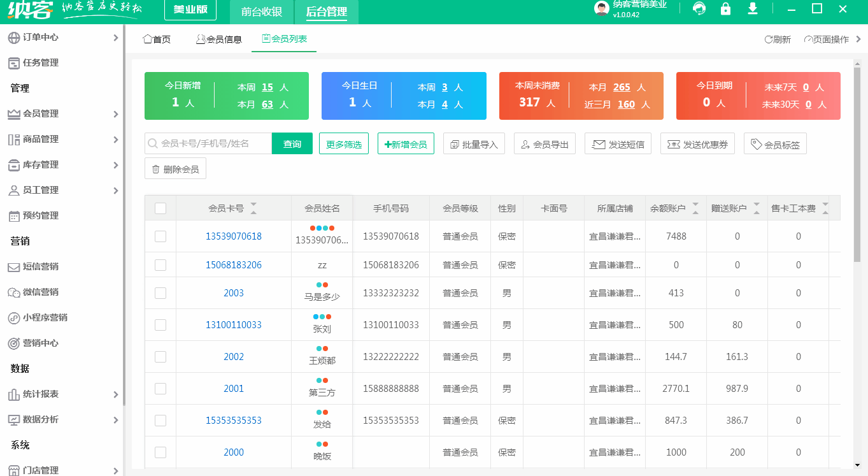Open the 数据分析 data analysis section
This screenshot has width=868, height=476.
tap(39, 419)
